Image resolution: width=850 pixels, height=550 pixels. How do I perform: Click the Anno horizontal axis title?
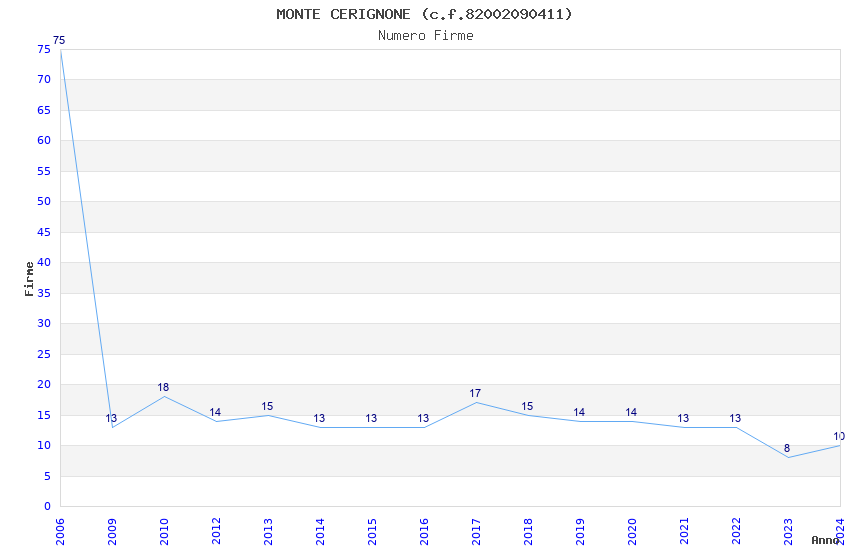pos(825,540)
